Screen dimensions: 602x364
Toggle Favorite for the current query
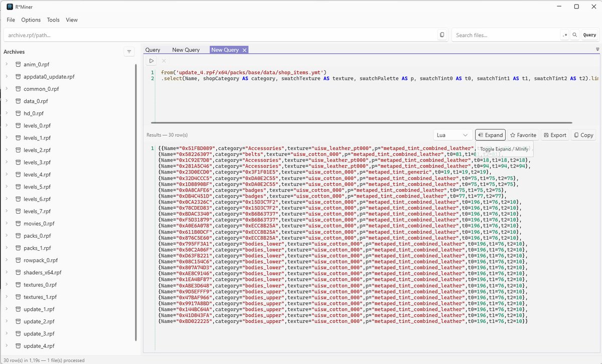[x=523, y=134]
